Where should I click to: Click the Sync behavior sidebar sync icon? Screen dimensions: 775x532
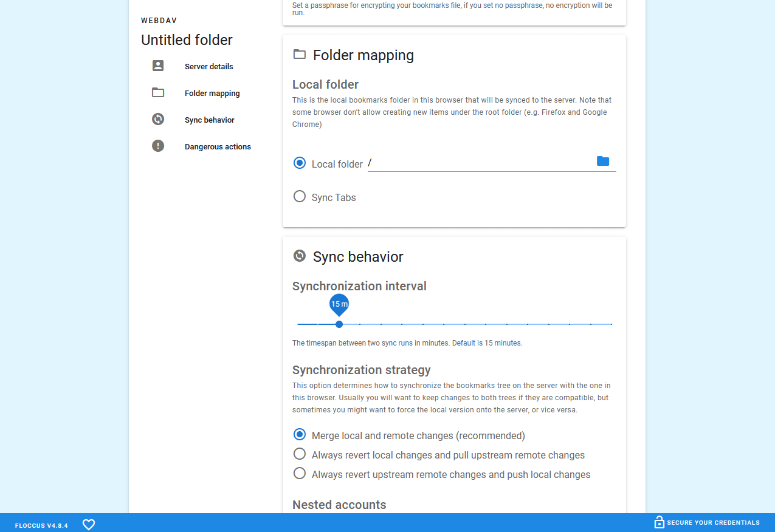pyautogui.click(x=158, y=120)
